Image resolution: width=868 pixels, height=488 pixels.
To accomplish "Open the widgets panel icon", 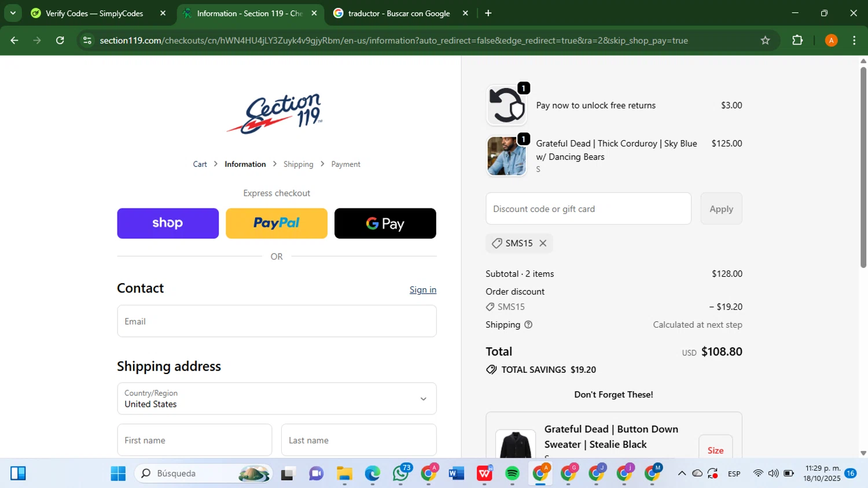I will 18,474.
